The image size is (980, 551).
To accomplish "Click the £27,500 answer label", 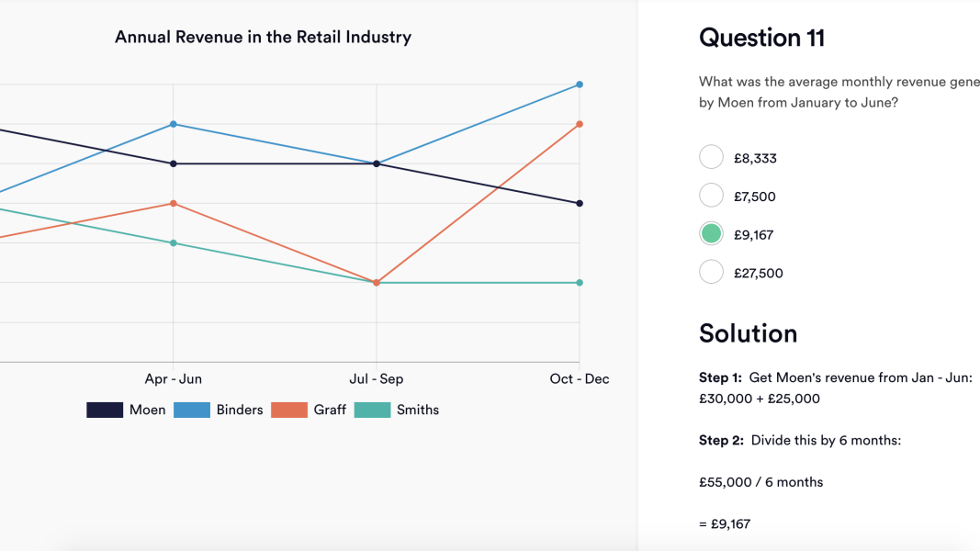I will 758,273.
